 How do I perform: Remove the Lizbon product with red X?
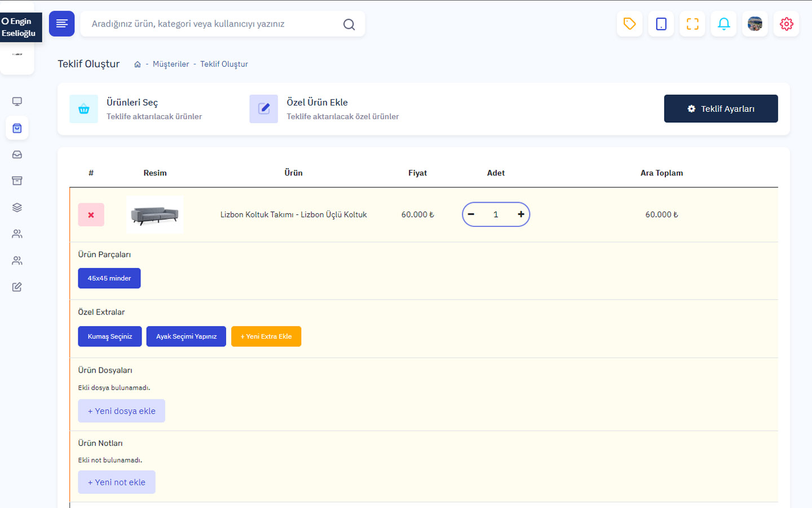point(91,214)
